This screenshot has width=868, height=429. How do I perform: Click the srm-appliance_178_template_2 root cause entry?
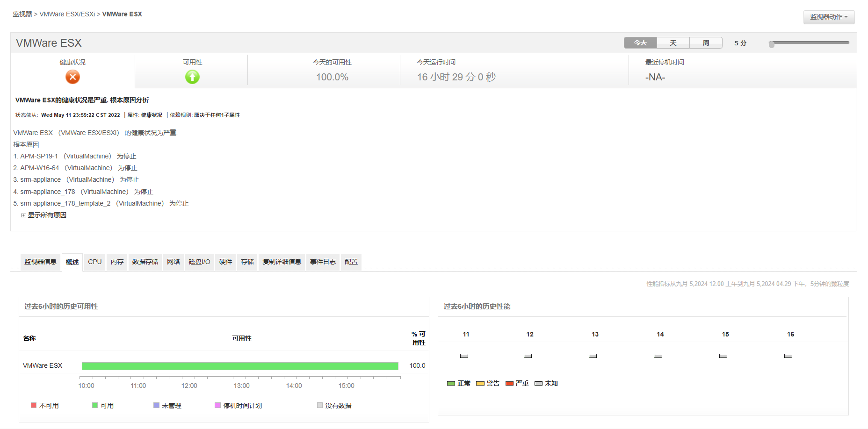tap(101, 203)
